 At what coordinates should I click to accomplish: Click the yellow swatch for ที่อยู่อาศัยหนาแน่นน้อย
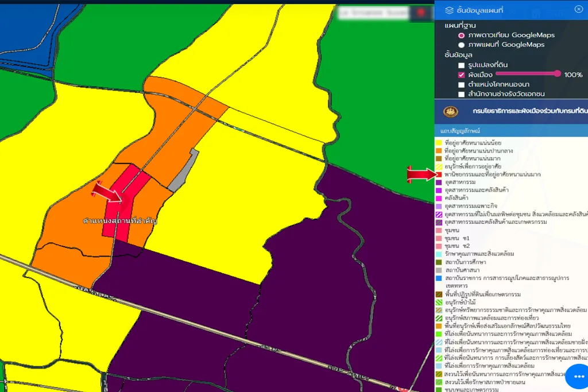pos(438,143)
